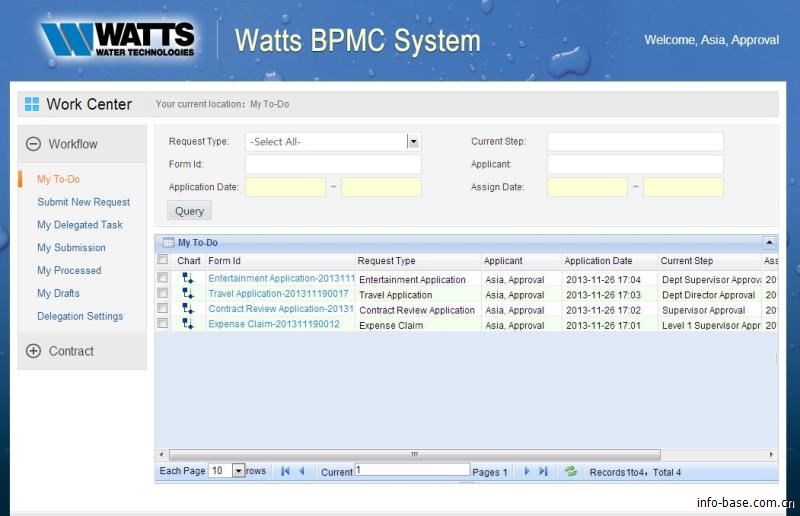800x516 pixels.
Task: Click the Application Date start field
Action: point(285,187)
